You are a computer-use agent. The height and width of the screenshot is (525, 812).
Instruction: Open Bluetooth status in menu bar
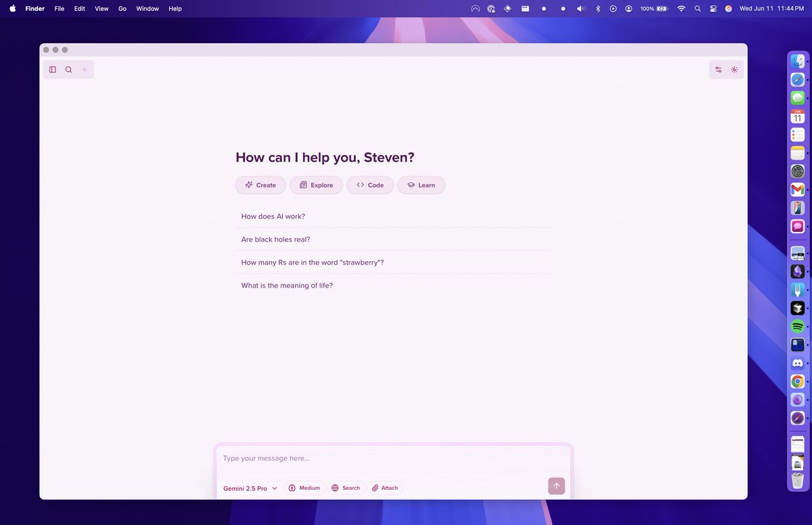(x=597, y=9)
